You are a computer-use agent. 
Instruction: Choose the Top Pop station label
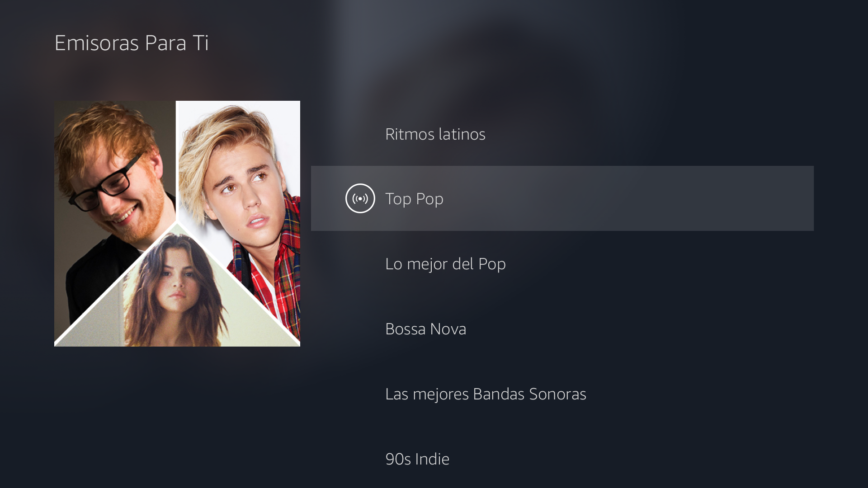click(x=414, y=199)
